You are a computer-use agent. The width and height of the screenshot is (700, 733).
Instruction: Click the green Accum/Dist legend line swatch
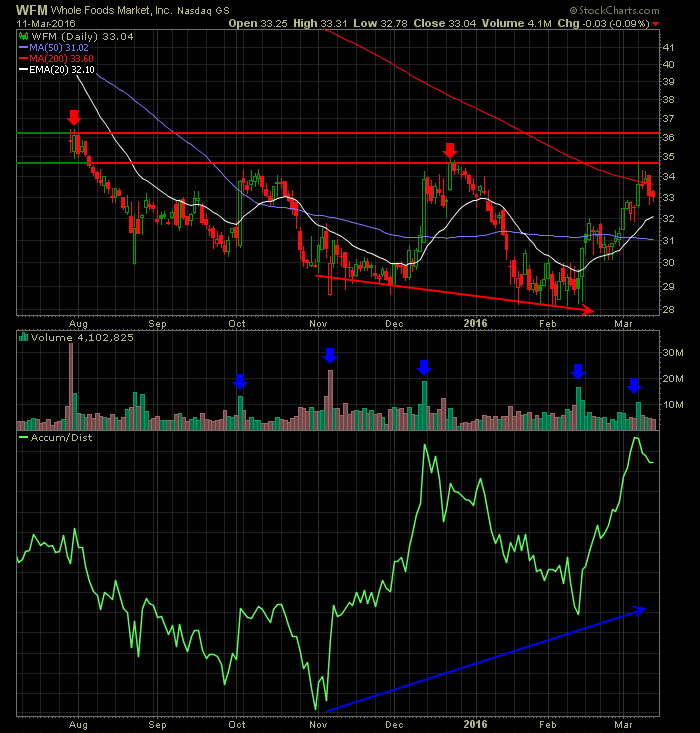point(23,438)
